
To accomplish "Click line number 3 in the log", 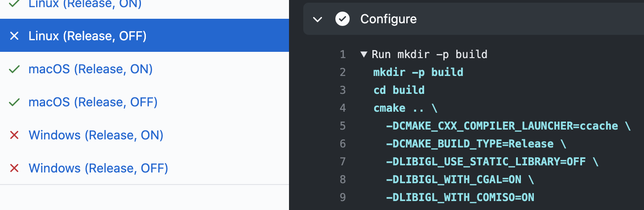I will click(343, 90).
